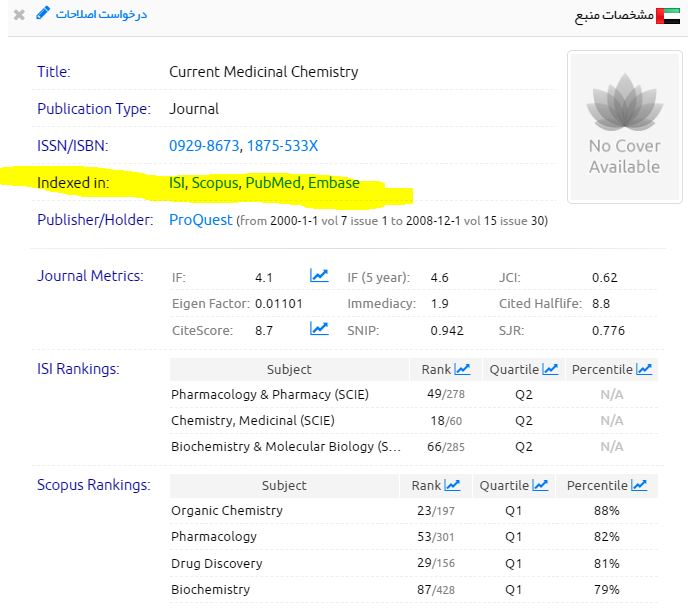The height and width of the screenshot is (609, 688).
Task: Click Scopus Rankings Rank chart icon
Action: click(452, 486)
